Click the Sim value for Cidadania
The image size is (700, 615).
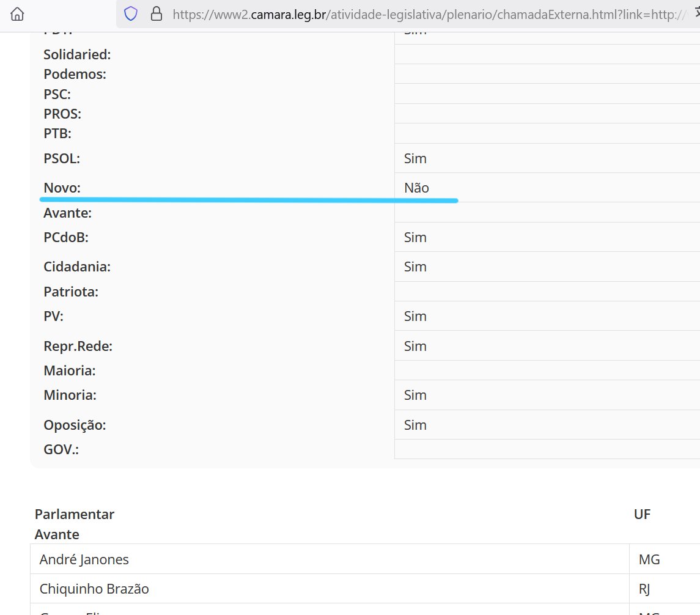(415, 267)
